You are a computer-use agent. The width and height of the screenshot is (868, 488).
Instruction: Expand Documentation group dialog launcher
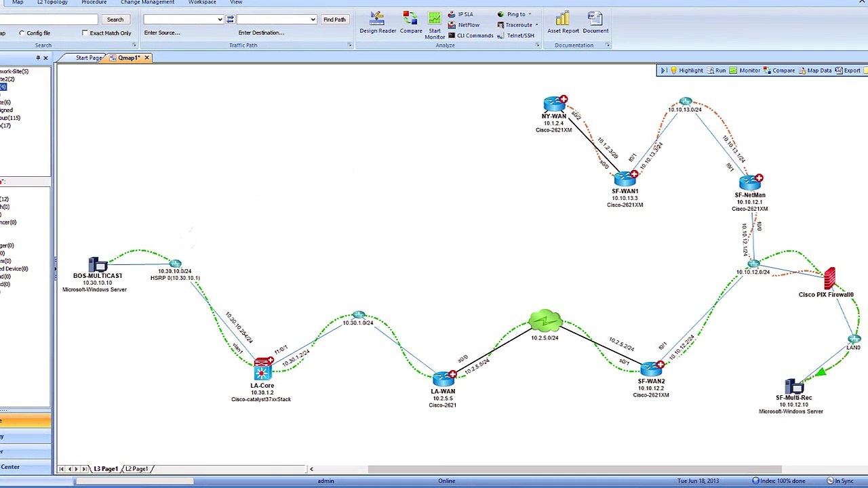[x=607, y=45]
